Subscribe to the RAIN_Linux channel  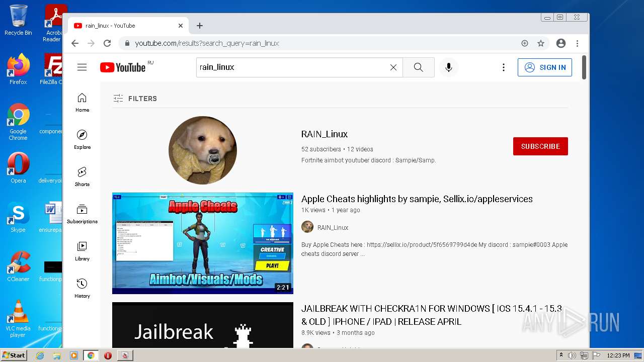[x=540, y=146]
